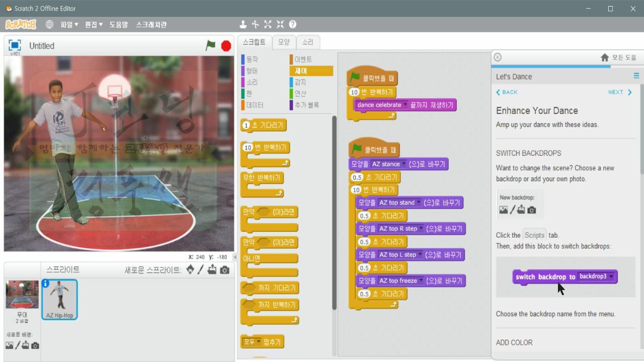Upload a backdrop from file under 새로운 배경
Screen dimensions: 644x362
tap(26, 345)
